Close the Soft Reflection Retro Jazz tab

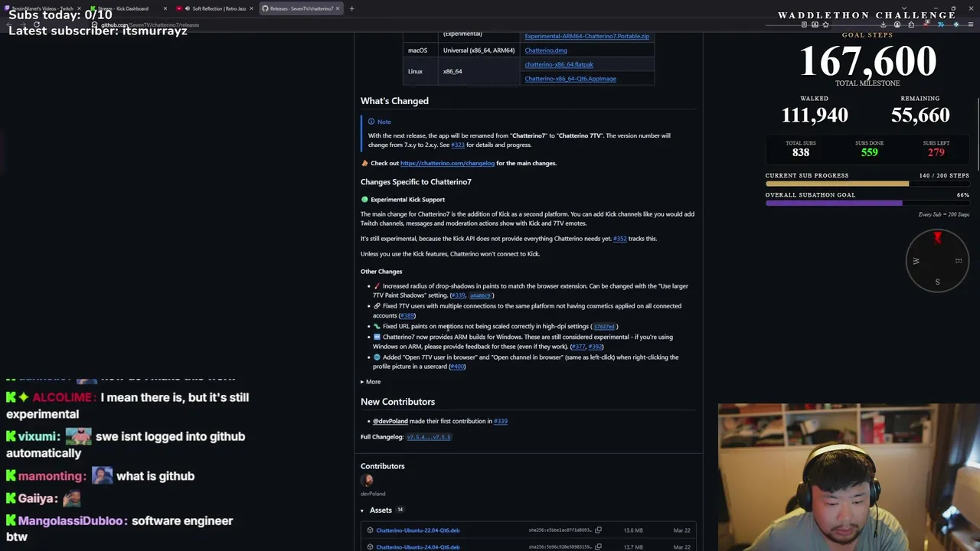pyautogui.click(x=251, y=8)
